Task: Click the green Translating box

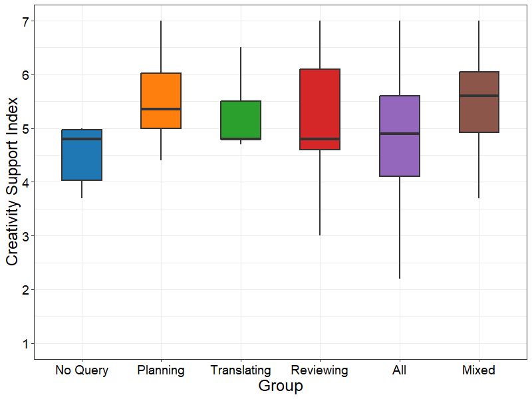Action: click(241, 120)
